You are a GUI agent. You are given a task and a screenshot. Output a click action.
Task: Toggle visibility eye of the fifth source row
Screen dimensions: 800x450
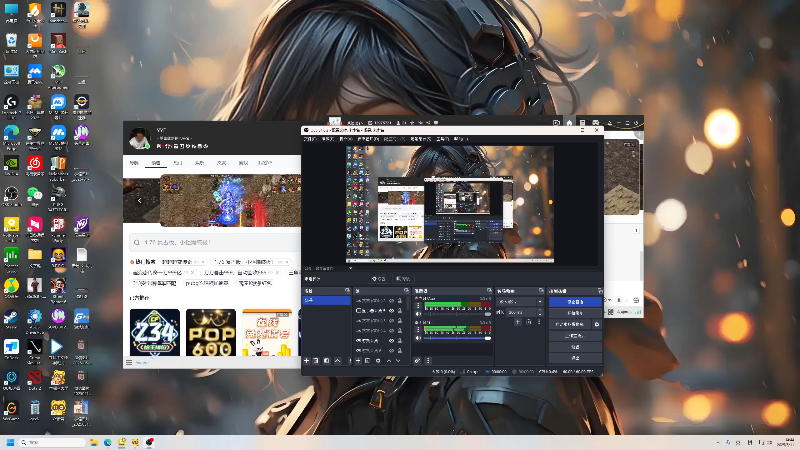(391, 341)
